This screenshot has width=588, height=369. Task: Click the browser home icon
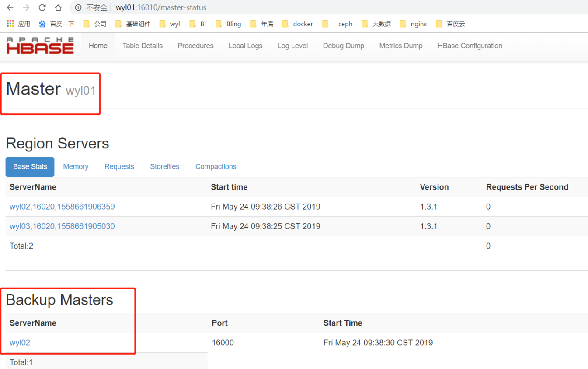point(58,7)
